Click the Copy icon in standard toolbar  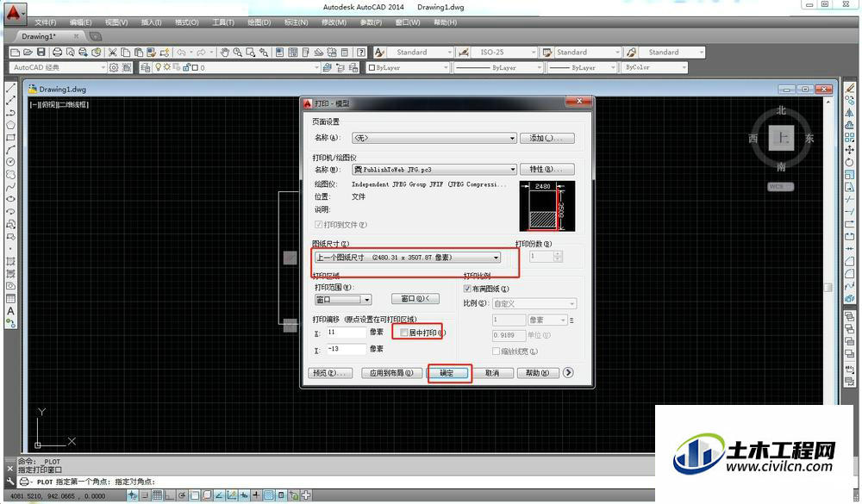pos(125,53)
